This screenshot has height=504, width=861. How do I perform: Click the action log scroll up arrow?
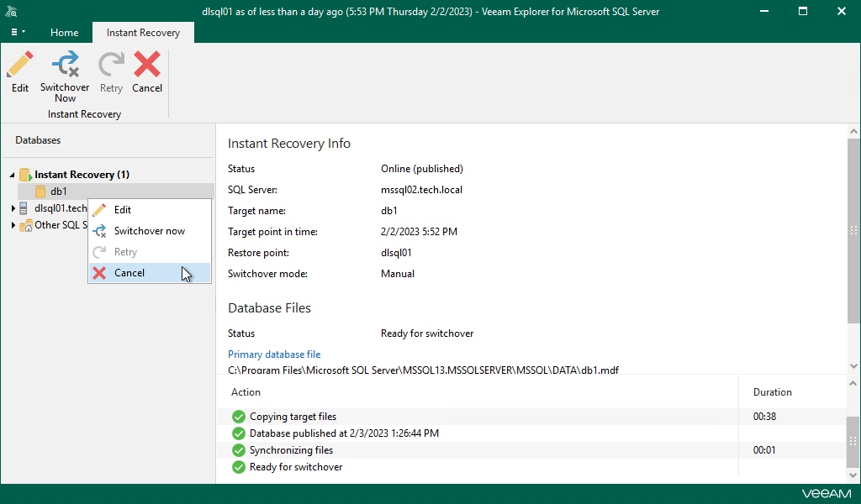(x=853, y=383)
